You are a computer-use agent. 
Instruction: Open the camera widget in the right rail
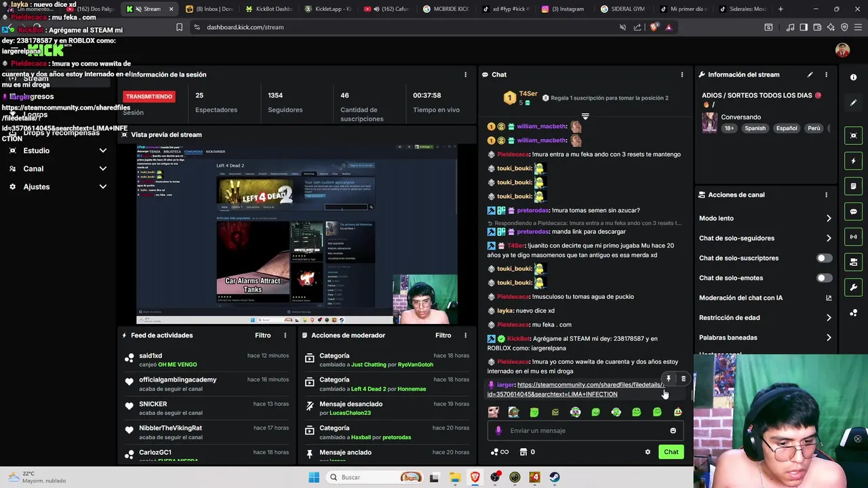853,262
